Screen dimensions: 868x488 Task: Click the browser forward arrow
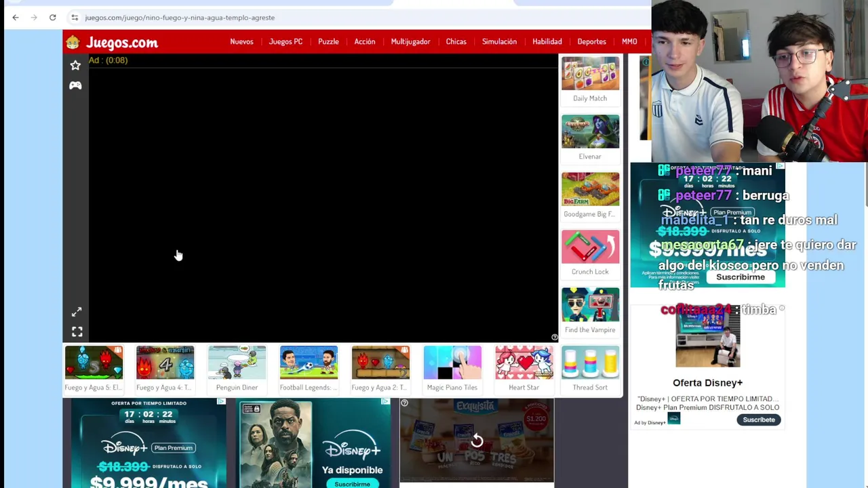(x=34, y=18)
